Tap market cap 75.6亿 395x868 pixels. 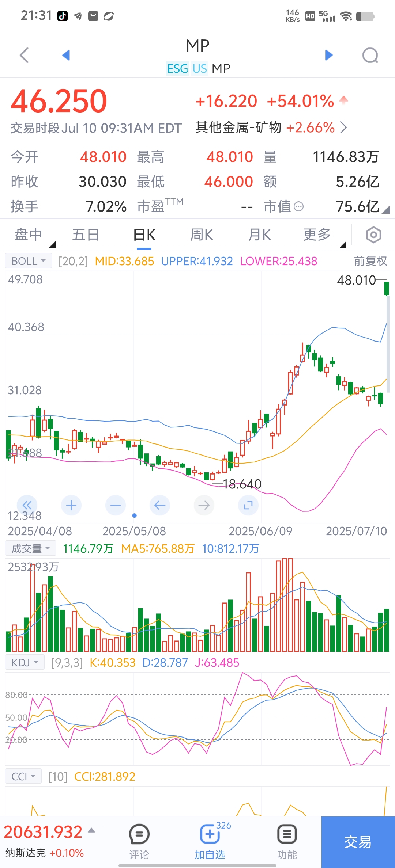pyautogui.click(x=358, y=206)
